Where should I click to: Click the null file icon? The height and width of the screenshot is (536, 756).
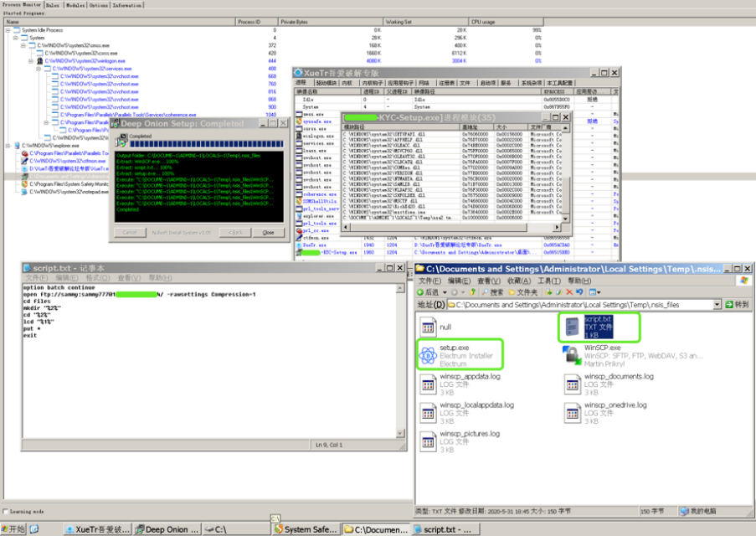[428, 327]
